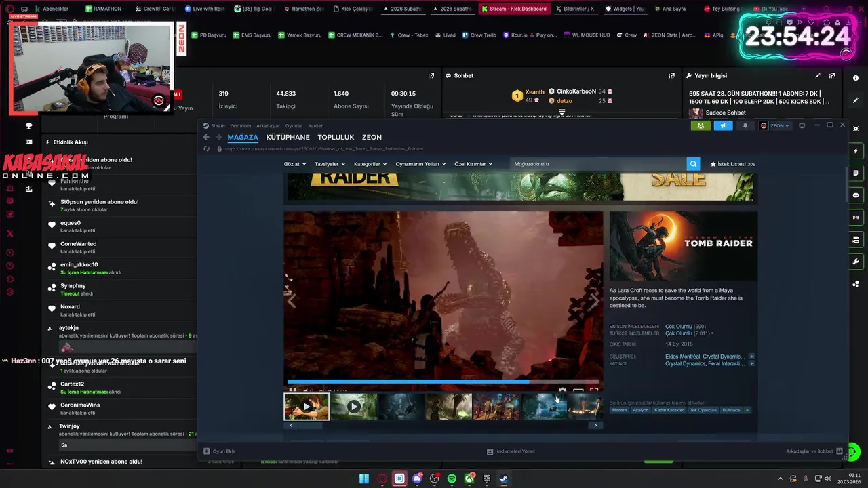Open Discord from the taskbar
The width and height of the screenshot is (868, 488).
pos(417,479)
